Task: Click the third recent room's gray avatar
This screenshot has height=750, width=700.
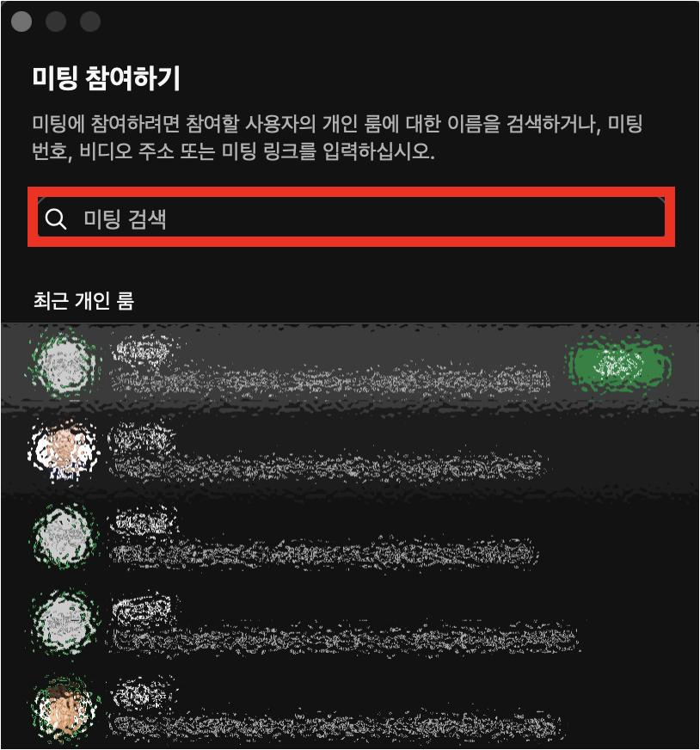Action: click(x=64, y=536)
